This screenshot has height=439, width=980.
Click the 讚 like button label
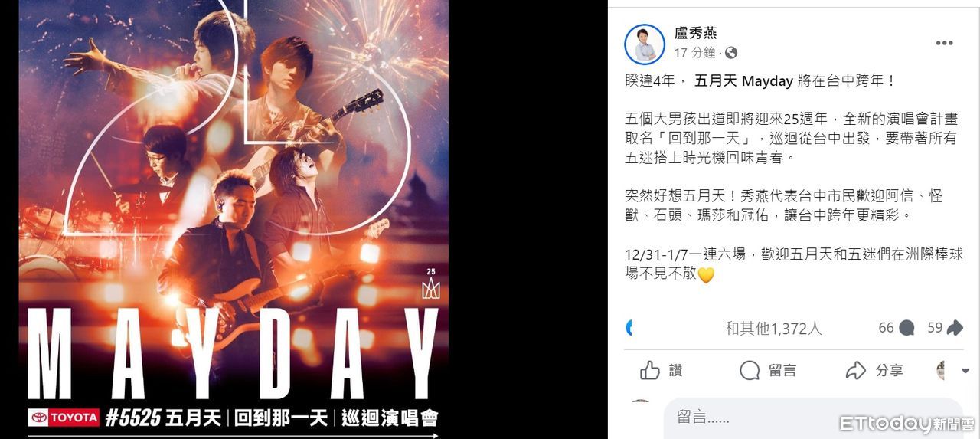click(x=675, y=371)
